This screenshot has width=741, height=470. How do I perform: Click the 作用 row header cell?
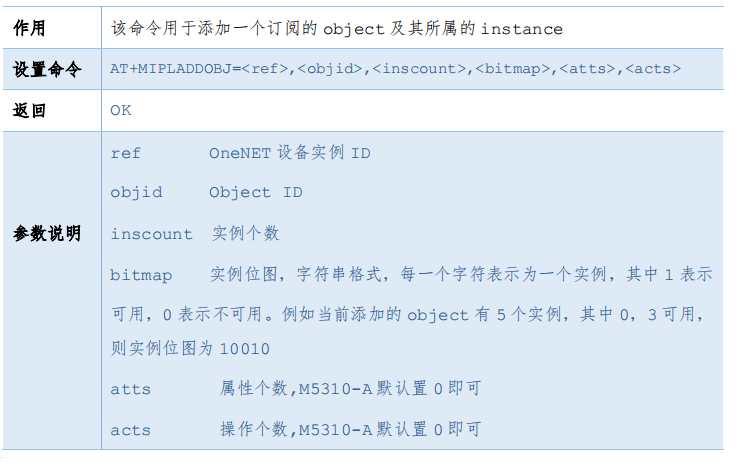coord(30,29)
